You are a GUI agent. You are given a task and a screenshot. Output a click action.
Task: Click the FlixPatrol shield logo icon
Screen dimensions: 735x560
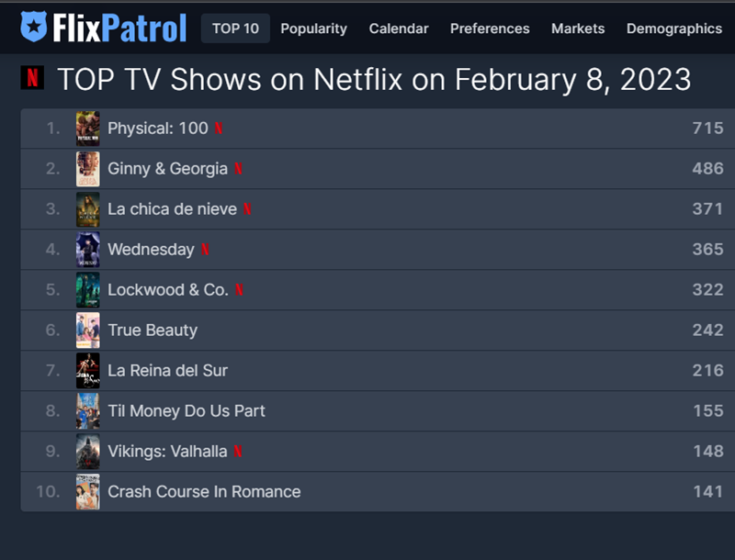(x=35, y=28)
